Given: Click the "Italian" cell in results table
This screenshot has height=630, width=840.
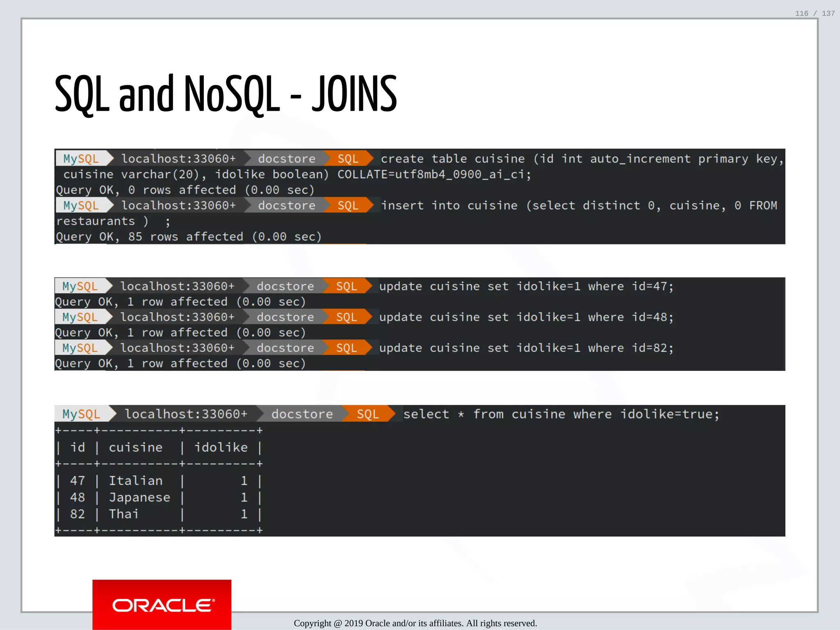Looking at the screenshot, I should click(x=136, y=480).
